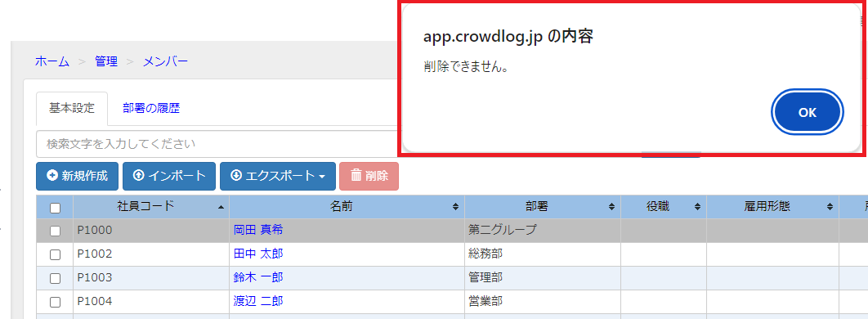The height and width of the screenshot is (319, 868).
Task: Open the エクスポート dropdown
Action: pos(278,176)
